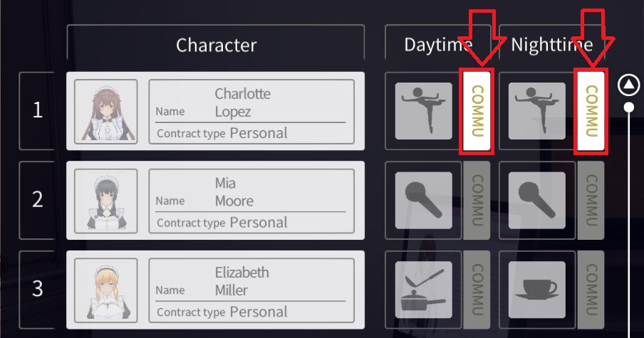Select Charlotte Lopez's portrait thumbnail
Screen dimensions: 644x338
click(x=106, y=111)
